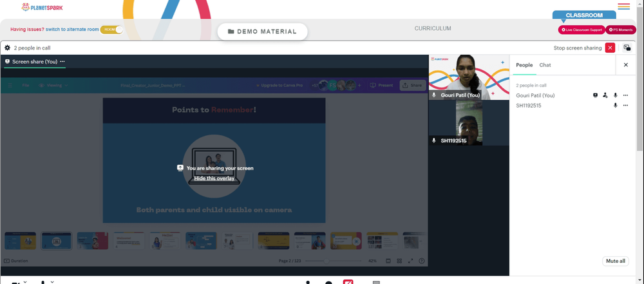Open Canva grid view icon
The height and width of the screenshot is (284, 644).
399,261
